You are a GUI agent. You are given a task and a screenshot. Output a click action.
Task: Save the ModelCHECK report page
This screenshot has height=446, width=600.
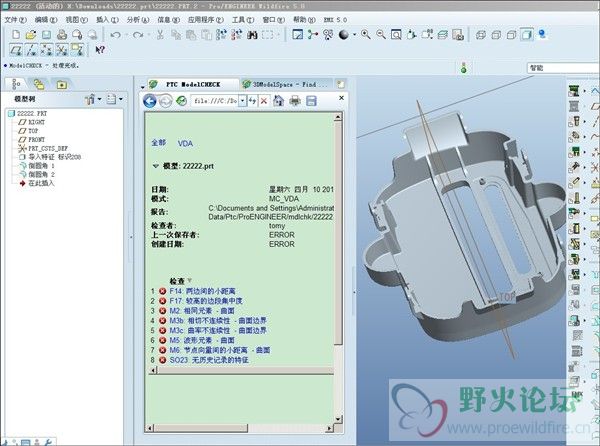(x=311, y=101)
